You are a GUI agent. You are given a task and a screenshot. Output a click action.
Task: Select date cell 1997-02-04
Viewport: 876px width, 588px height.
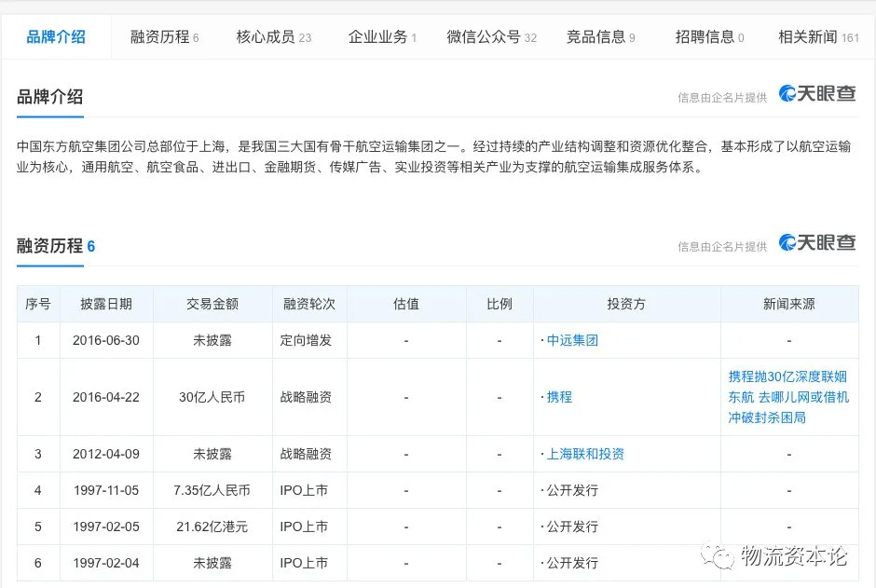106,563
